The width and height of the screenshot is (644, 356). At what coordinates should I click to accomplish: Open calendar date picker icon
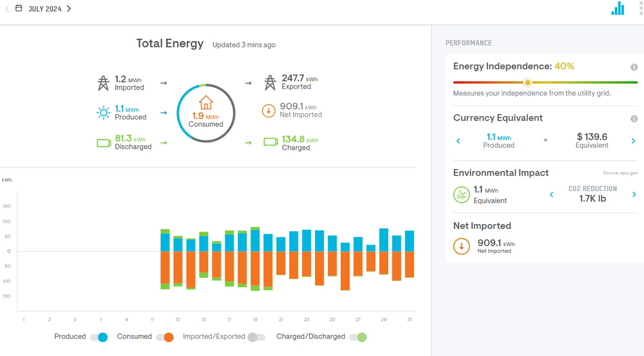click(x=19, y=8)
